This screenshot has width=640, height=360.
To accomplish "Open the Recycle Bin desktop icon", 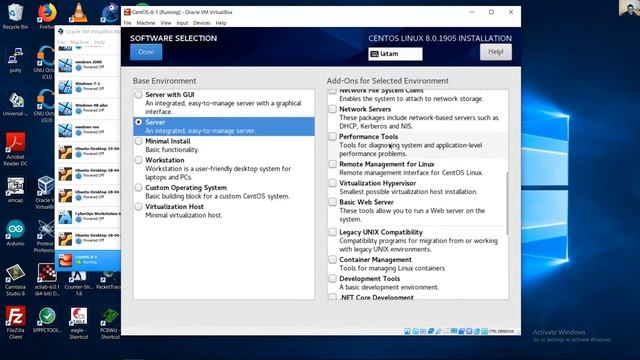I will (15, 16).
